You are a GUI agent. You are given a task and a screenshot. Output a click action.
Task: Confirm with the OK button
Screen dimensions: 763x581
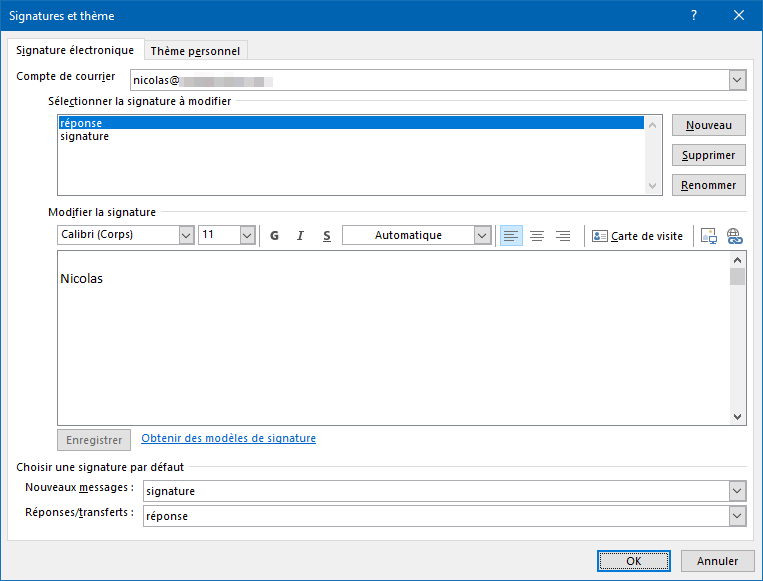click(634, 561)
